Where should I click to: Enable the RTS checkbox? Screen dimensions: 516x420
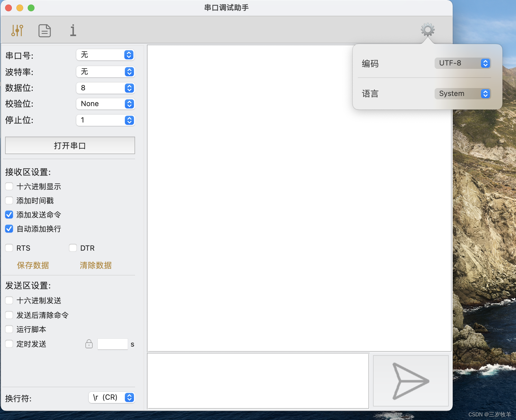[x=9, y=248]
